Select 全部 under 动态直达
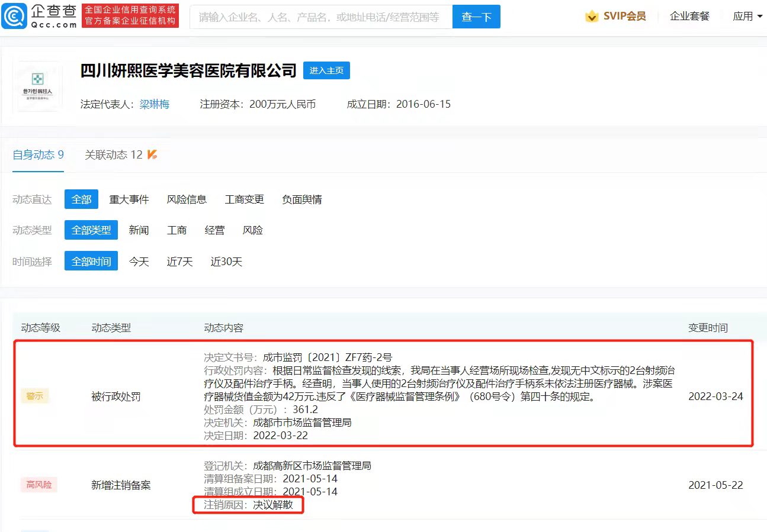This screenshot has width=767, height=532. pyautogui.click(x=81, y=199)
